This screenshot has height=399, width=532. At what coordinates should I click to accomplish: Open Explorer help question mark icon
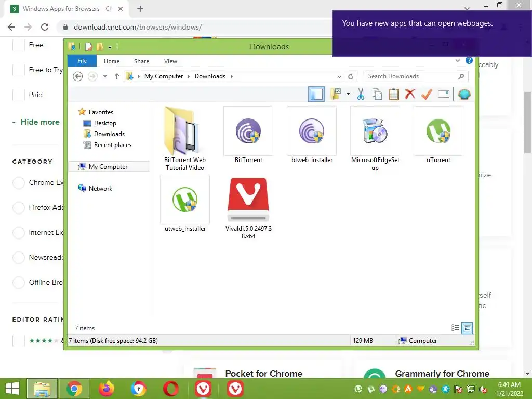(x=469, y=60)
